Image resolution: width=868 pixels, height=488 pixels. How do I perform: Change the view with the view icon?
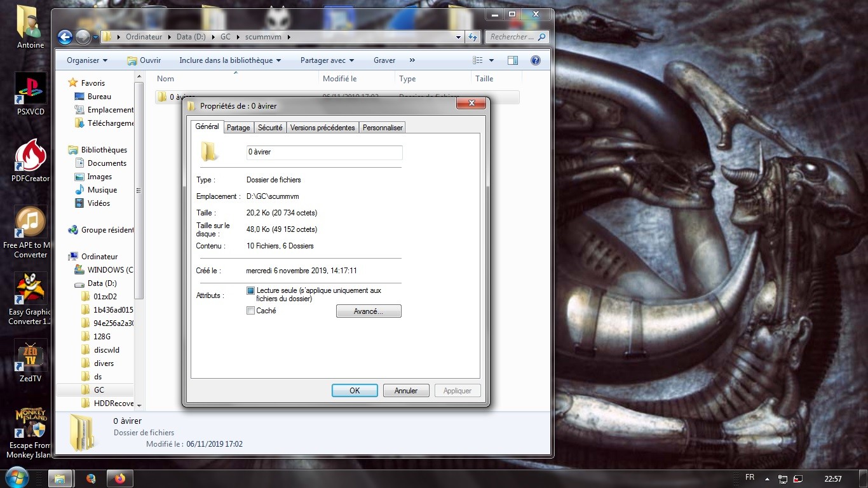click(x=478, y=60)
